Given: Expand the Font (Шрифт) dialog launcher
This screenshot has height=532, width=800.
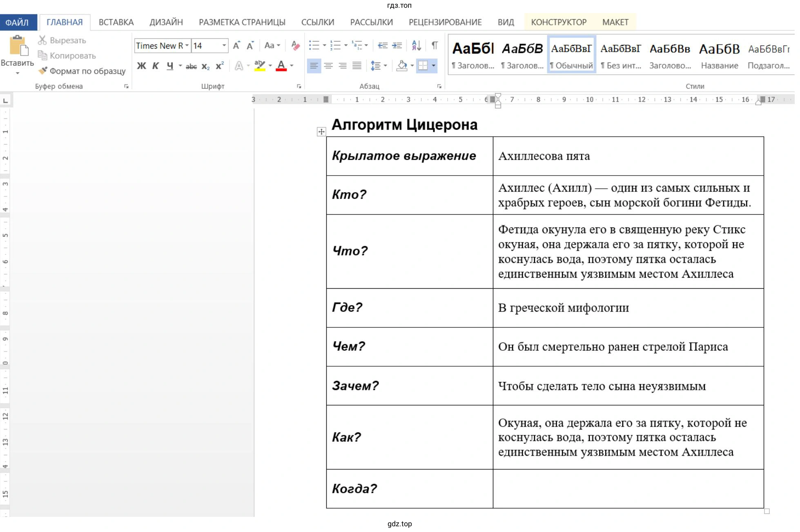Looking at the screenshot, I should pyautogui.click(x=299, y=87).
